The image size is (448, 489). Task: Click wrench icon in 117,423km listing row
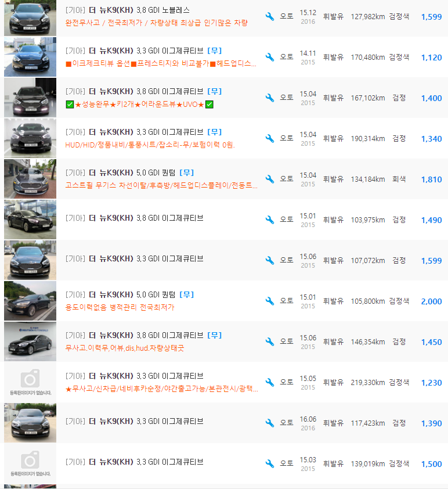(x=270, y=423)
